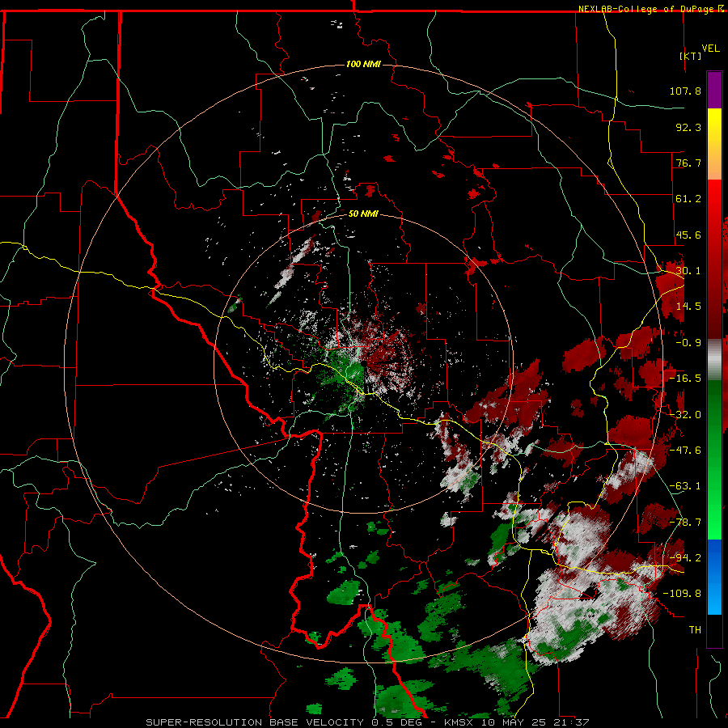The image size is (728, 728).
Task: Click the yellow-orange segment of the velocity color bar
Action: tap(714, 144)
